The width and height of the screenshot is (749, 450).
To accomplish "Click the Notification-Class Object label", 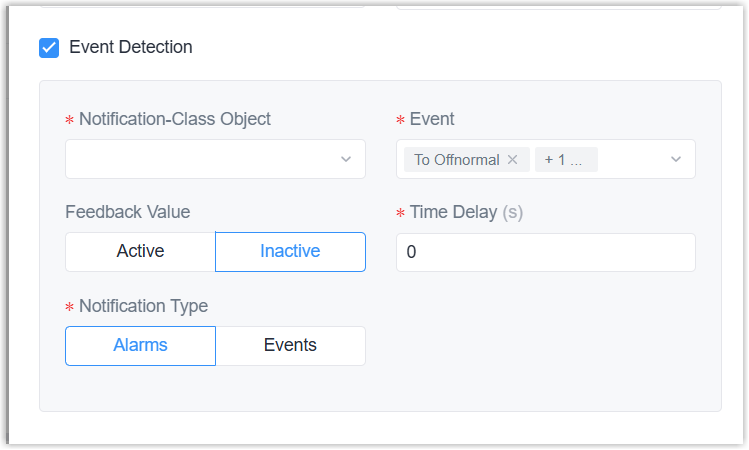I will (174, 119).
